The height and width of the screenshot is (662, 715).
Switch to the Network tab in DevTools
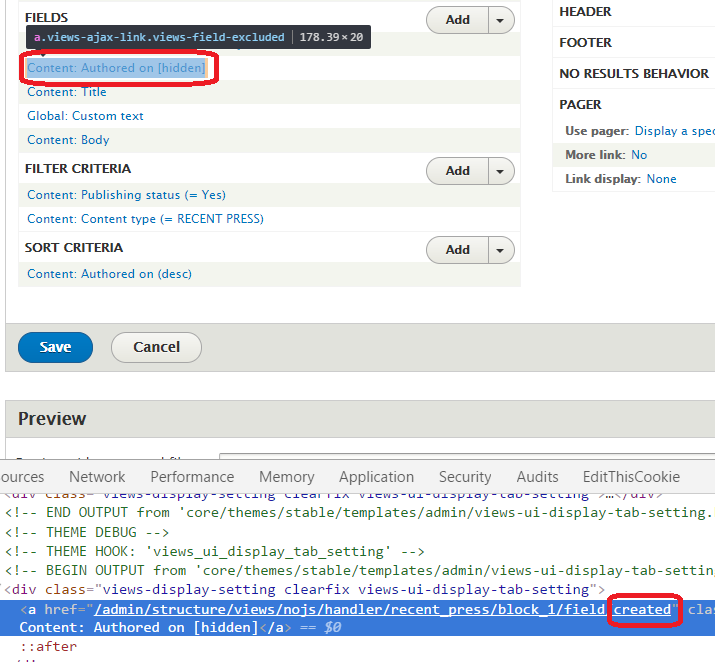pos(97,477)
